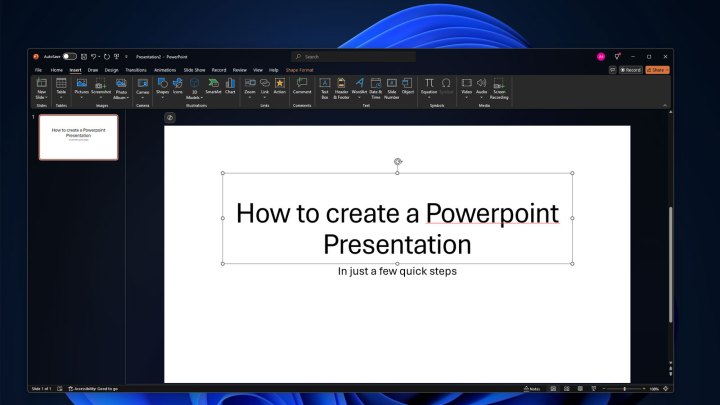
Task: Add a Comment via ribbon icon
Action: [x=302, y=85]
